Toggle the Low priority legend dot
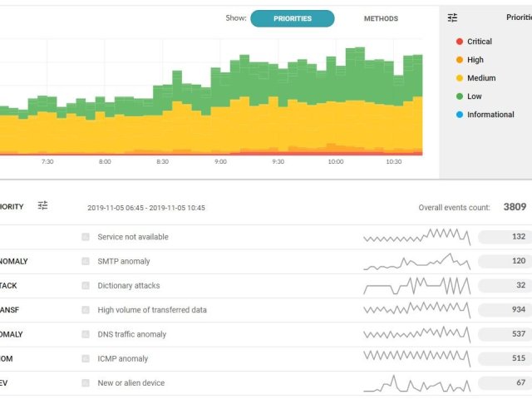The image size is (532, 399). 460,96
